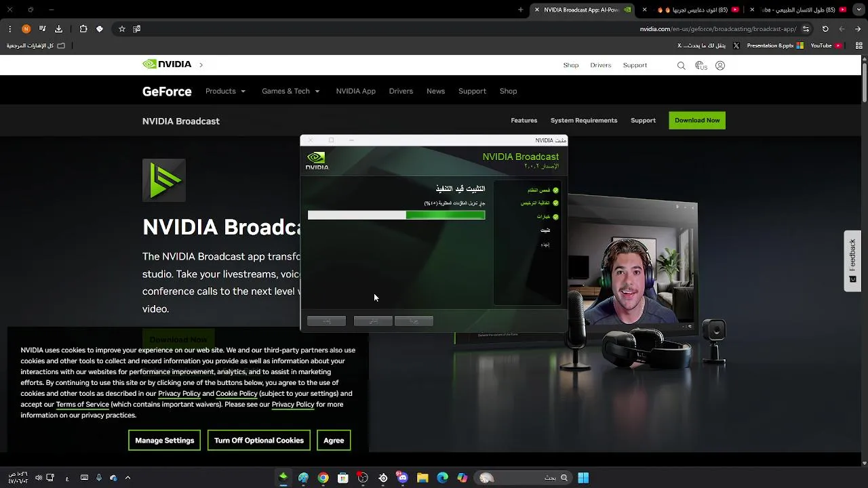This screenshot has height=488, width=868.
Task: Reload the page with the refresh icon
Action: [825, 29]
